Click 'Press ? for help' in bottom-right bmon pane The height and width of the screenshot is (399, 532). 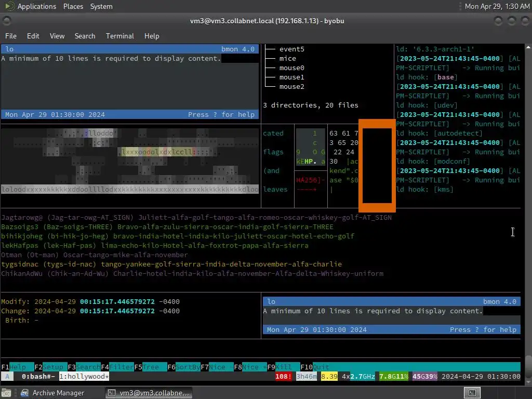[x=483, y=330]
